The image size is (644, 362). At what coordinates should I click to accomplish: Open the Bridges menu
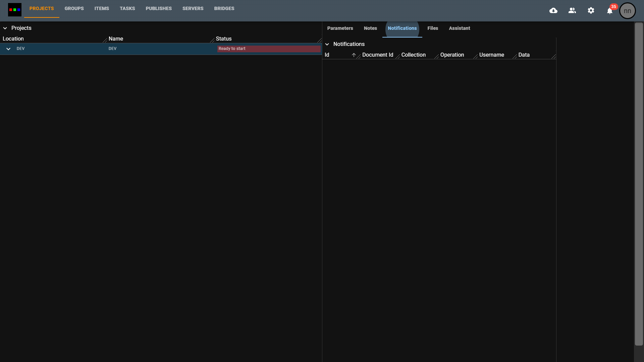[x=224, y=8]
